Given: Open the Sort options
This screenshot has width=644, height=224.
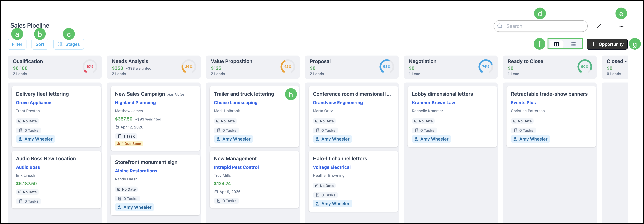Looking at the screenshot, I should [x=40, y=44].
